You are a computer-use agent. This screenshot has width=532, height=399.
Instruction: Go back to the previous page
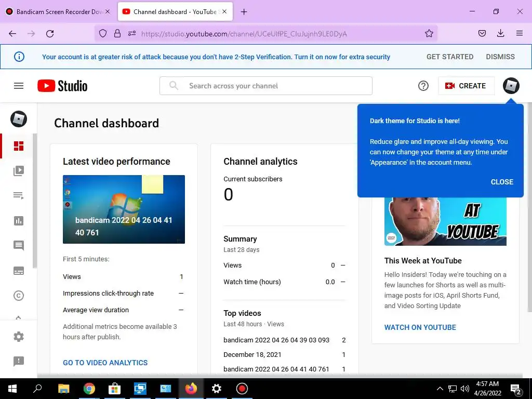(x=12, y=34)
